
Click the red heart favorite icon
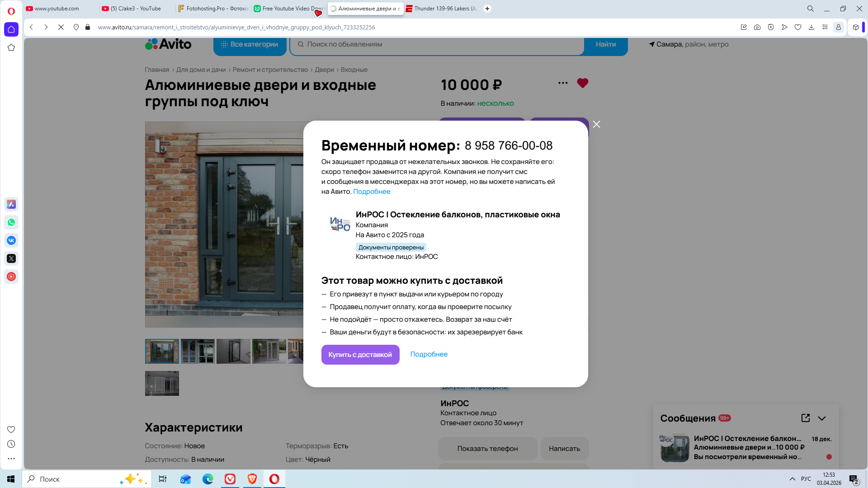coord(582,83)
